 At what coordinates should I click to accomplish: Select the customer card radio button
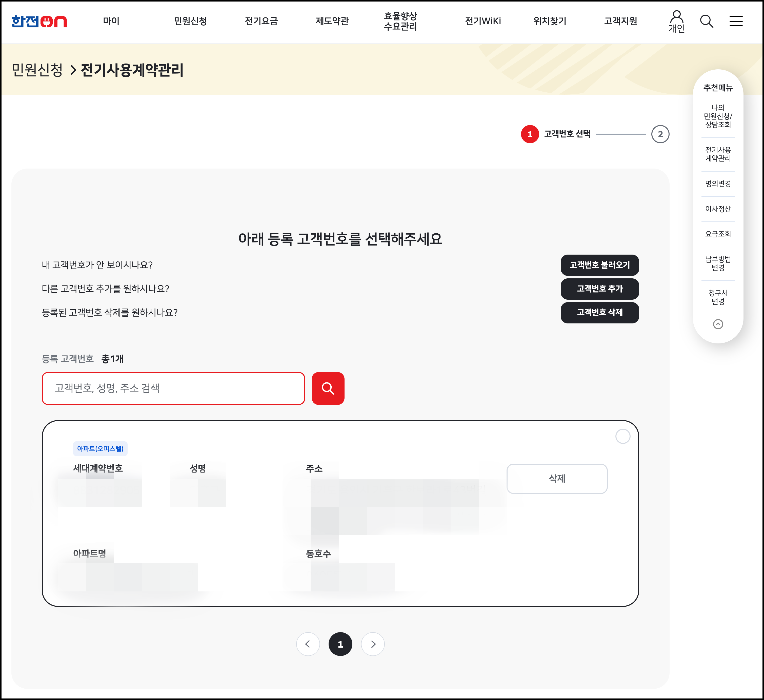click(x=623, y=436)
